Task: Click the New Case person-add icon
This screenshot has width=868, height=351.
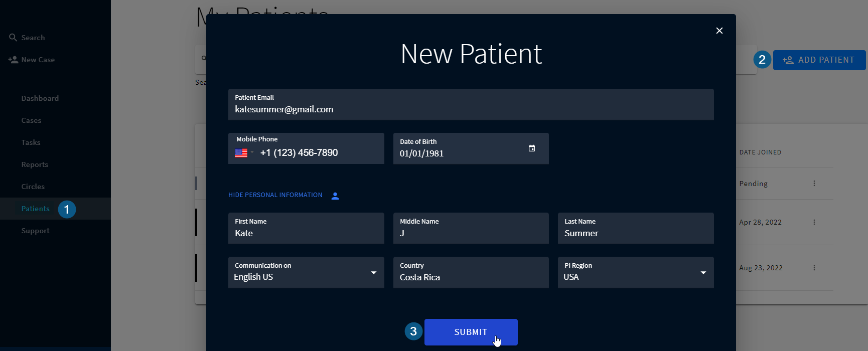Action: (13, 60)
